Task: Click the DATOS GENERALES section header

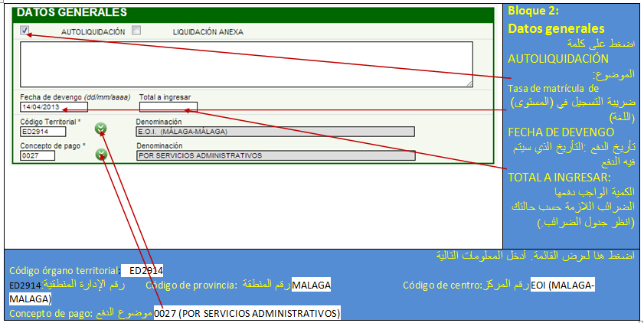Action: tap(72, 13)
